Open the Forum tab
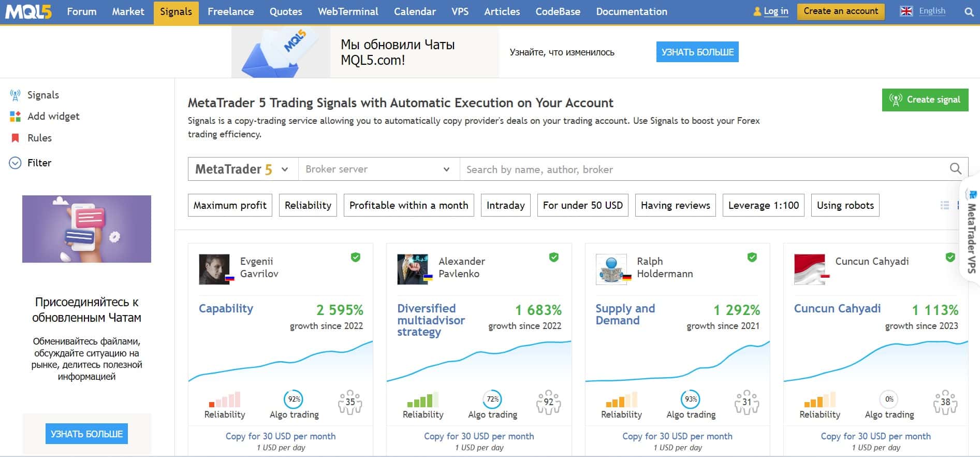This screenshot has width=980, height=457. (82, 11)
